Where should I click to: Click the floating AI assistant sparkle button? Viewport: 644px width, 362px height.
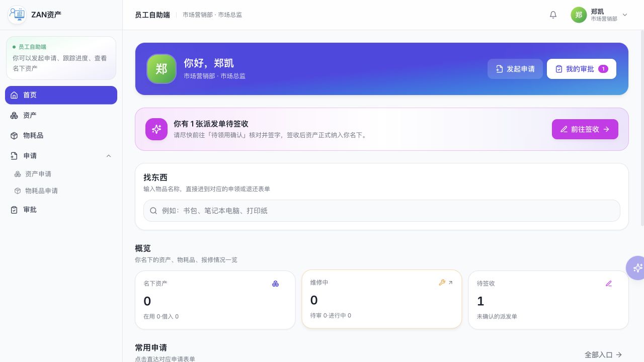coord(637,268)
